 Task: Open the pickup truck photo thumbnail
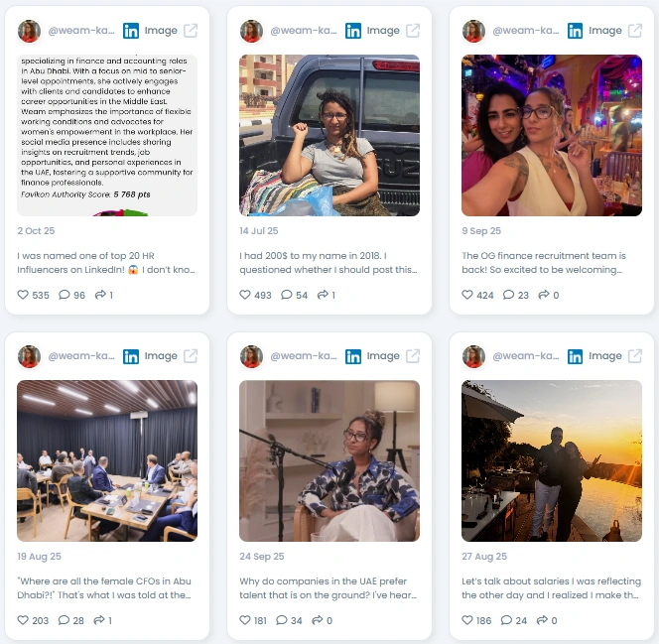(x=329, y=135)
